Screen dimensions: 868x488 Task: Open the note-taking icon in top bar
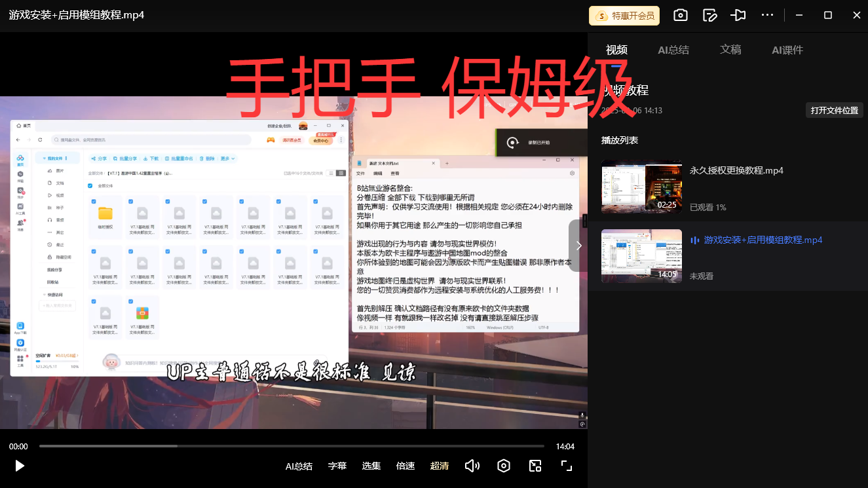(x=709, y=15)
